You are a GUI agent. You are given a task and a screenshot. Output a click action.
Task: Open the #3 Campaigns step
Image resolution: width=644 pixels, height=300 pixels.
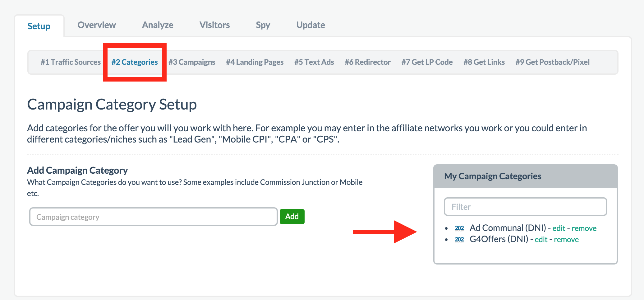[192, 62]
